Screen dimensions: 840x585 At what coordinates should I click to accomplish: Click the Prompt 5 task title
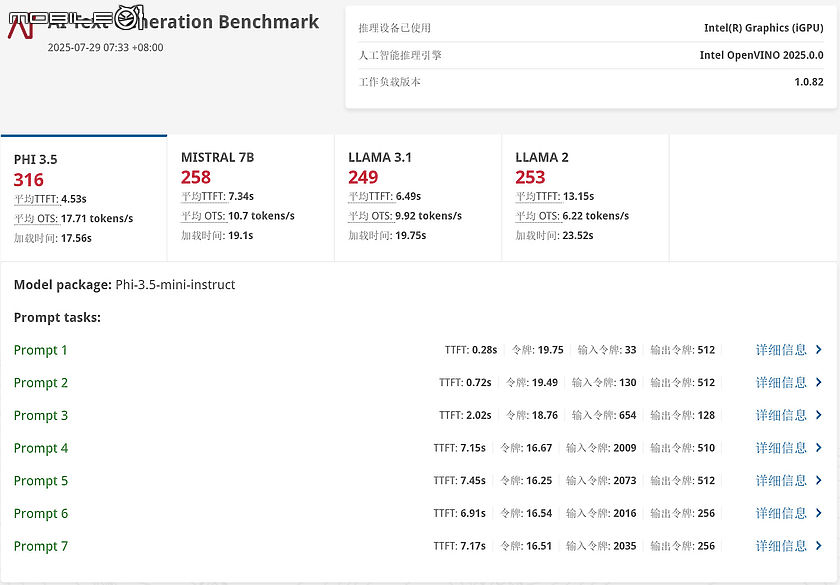coord(41,481)
